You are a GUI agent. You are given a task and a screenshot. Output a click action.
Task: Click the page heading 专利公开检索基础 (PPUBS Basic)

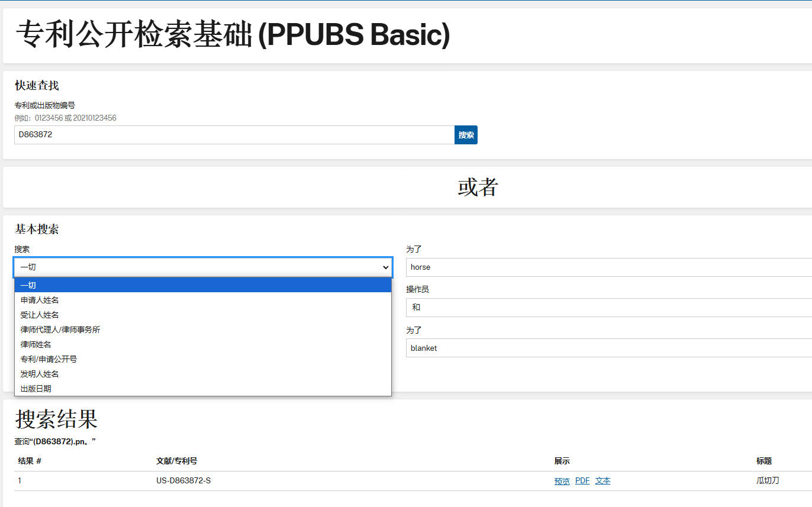point(233,34)
